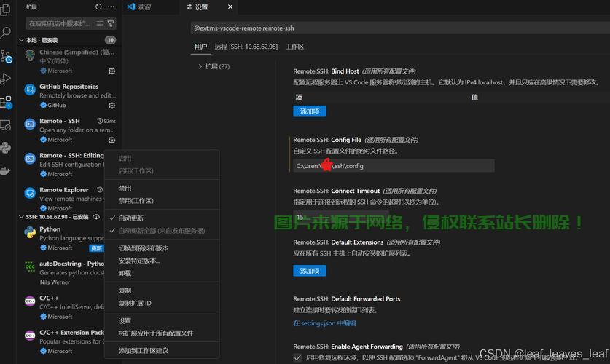Clear extensions search results icon
Screen dimensions: 610x364
coord(100,24)
